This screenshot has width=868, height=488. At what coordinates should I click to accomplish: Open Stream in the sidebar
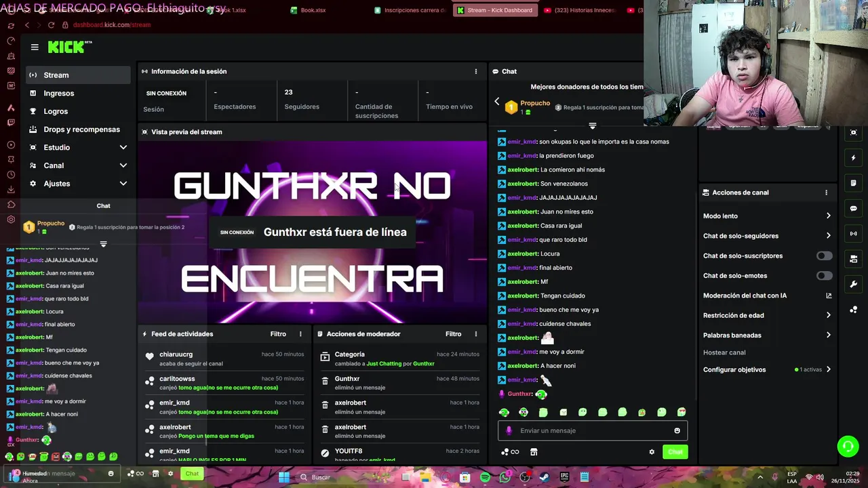tap(78, 75)
